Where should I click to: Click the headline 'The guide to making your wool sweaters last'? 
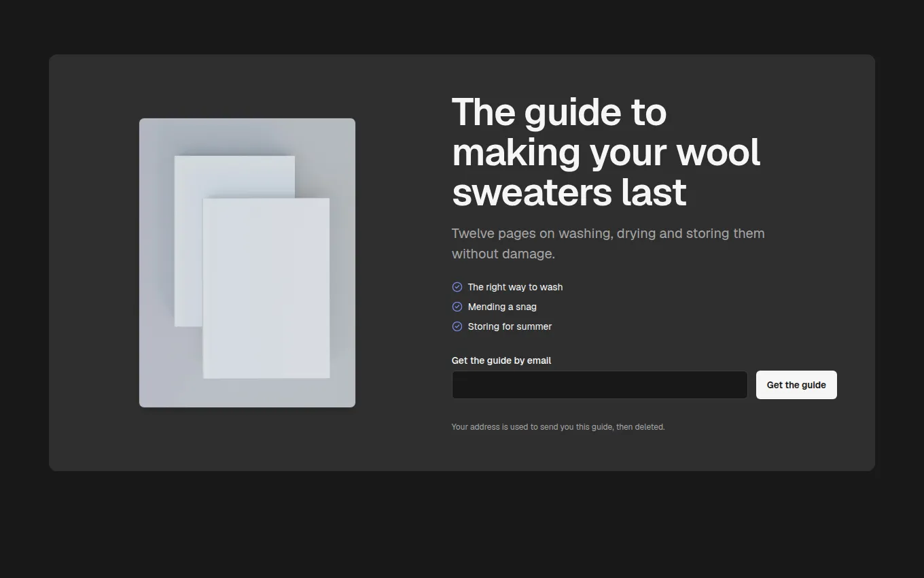606,152
